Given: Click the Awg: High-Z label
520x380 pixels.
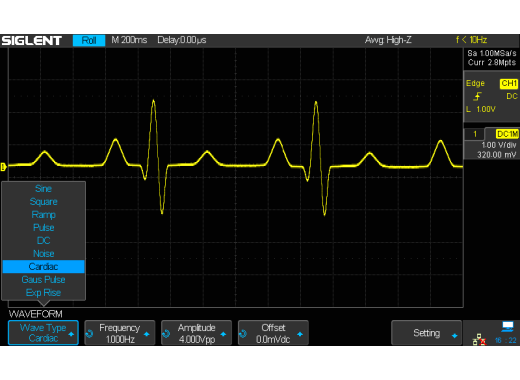Looking at the screenshot, I should (388, 40).
